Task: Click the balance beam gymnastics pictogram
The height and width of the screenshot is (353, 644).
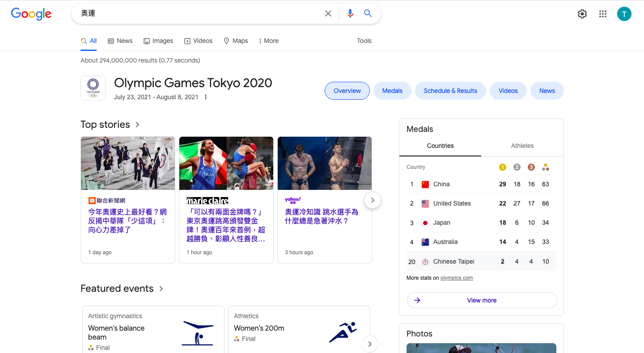Action: coord(198,333)
